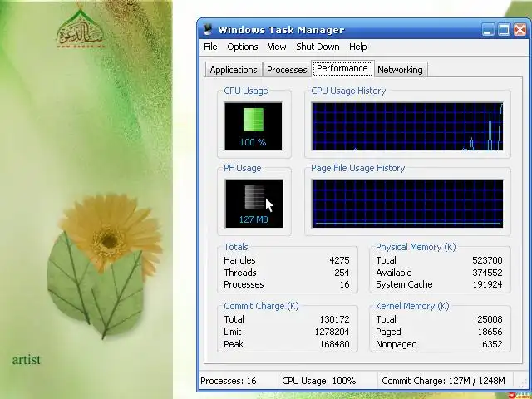The image size is (532, 399).
Task: Click Physical Memory Available 374552
Action: click(x=487, y=273)
